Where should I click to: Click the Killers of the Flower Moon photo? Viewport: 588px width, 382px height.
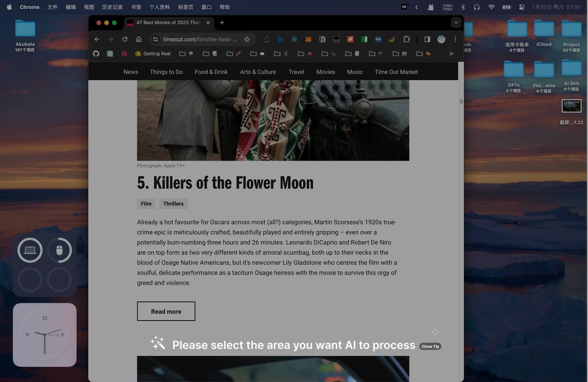[x=273, y=120]
